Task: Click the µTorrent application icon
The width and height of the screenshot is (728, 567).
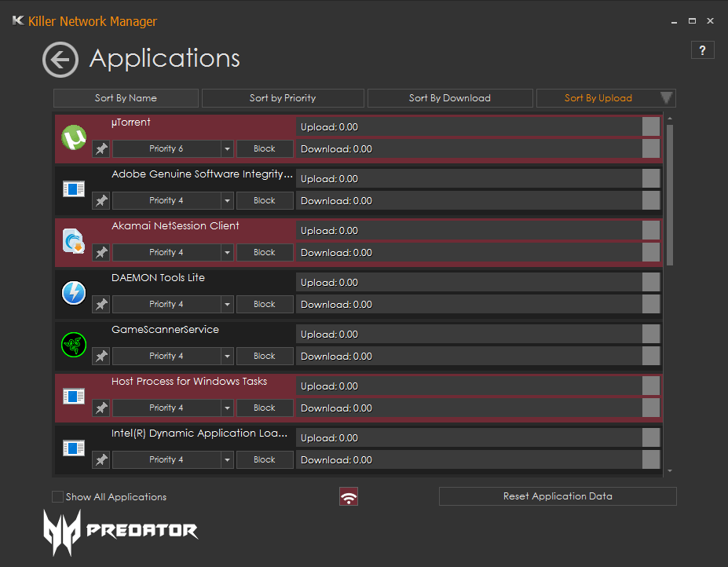Action: [74, 138]
